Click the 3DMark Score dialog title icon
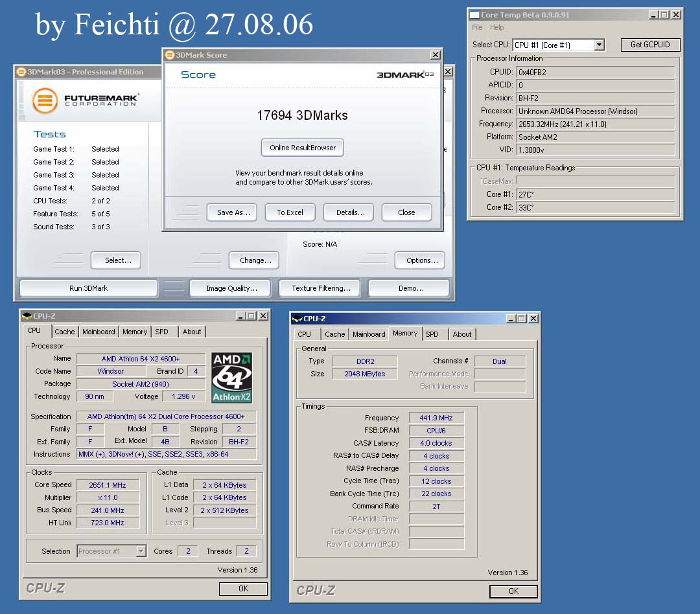The height and width of the screenshot is (614, 700). (x=170, y=55)
